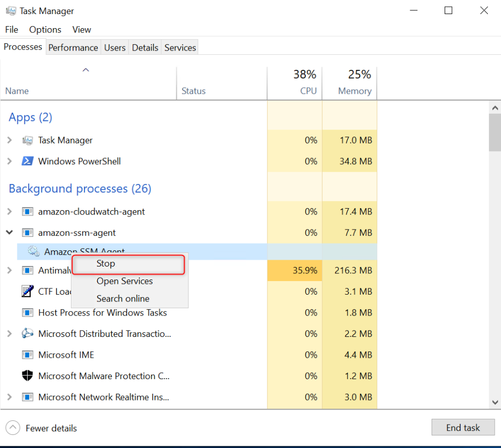Select Open Services in context menu

click(124, 281)
